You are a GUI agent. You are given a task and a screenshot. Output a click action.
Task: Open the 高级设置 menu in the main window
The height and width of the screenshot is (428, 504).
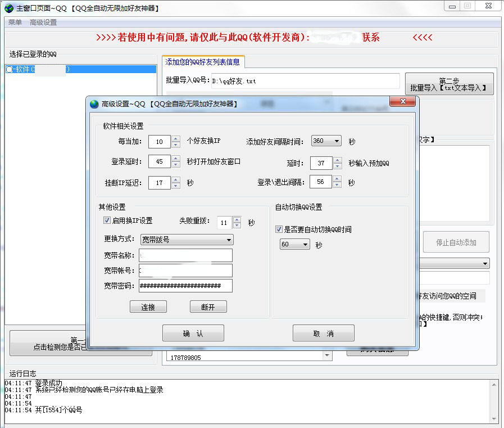coord(43,22)
